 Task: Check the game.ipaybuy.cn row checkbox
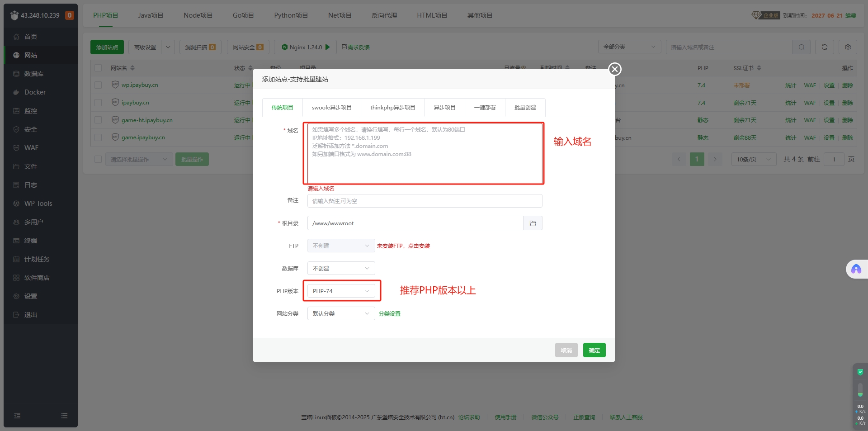click(98, 137)
